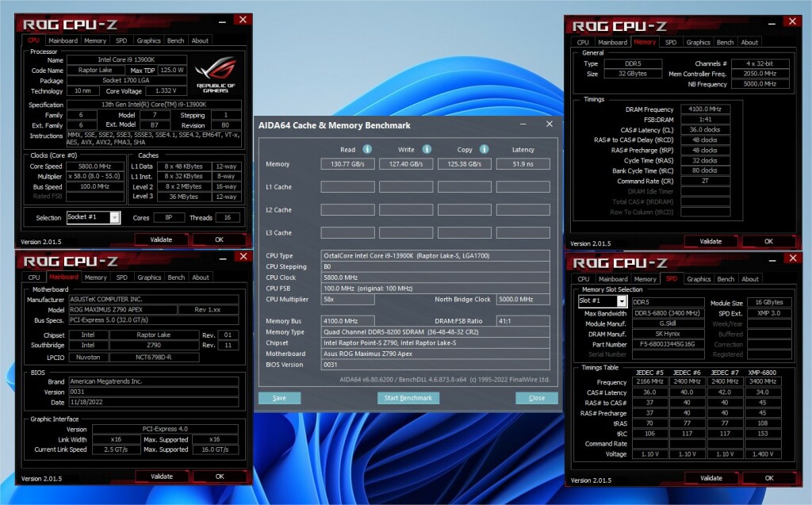Click the Memory Latency value 51.9 ns

coord(523,163)
